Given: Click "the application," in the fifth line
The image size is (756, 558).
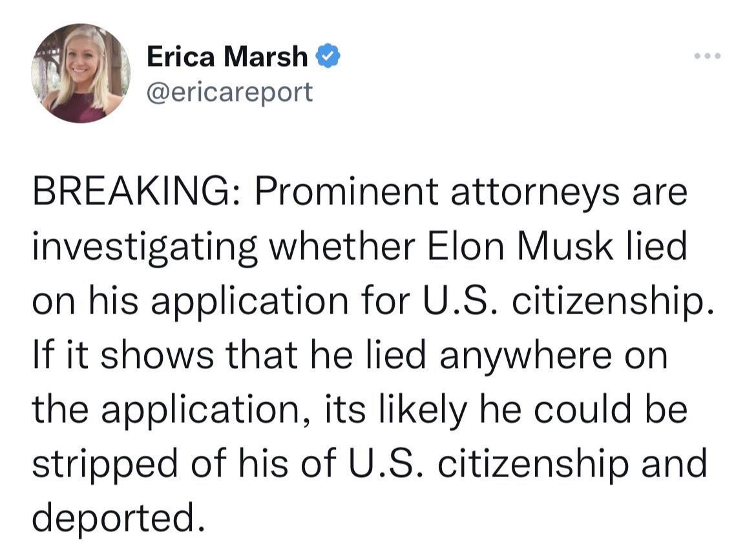Looking at the screenshot, I should coord(163,410).
